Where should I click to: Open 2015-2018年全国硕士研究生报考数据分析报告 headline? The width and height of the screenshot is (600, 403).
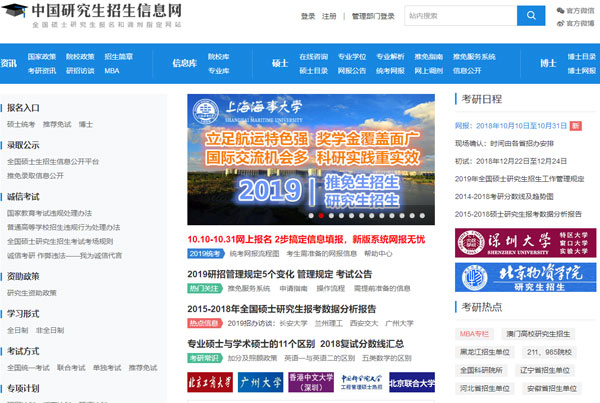pos(282,309)
